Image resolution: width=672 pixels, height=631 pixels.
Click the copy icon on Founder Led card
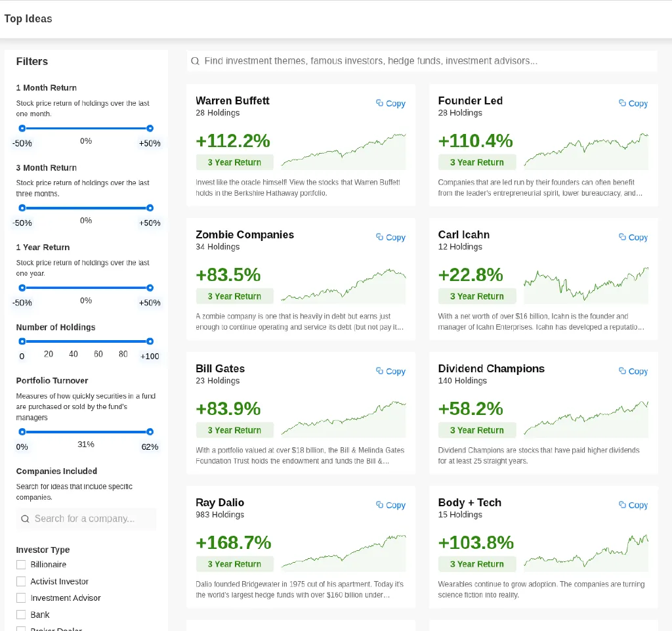click(x=622, y=103)
